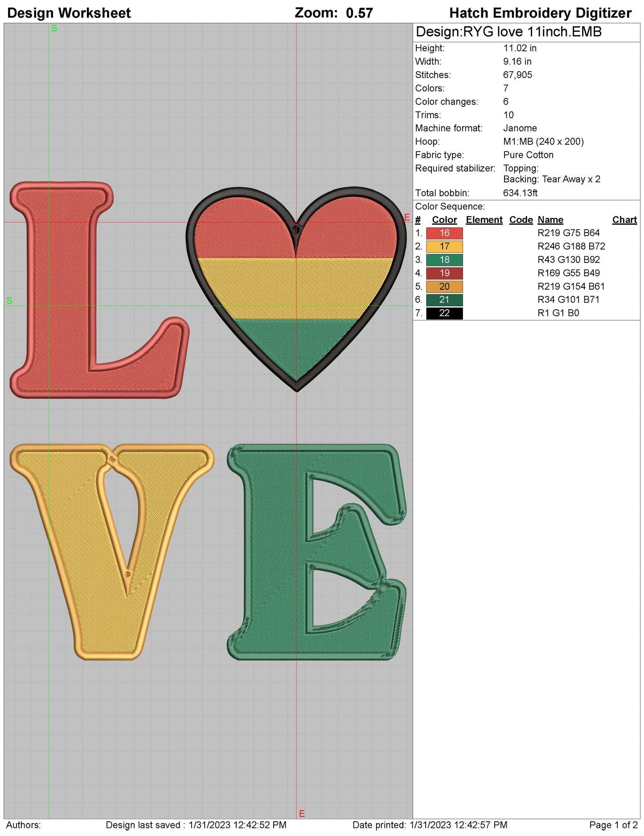Select the yellow color swatch numbered 17
This screenshot has height=836, width=644.
tap(444, 246)
